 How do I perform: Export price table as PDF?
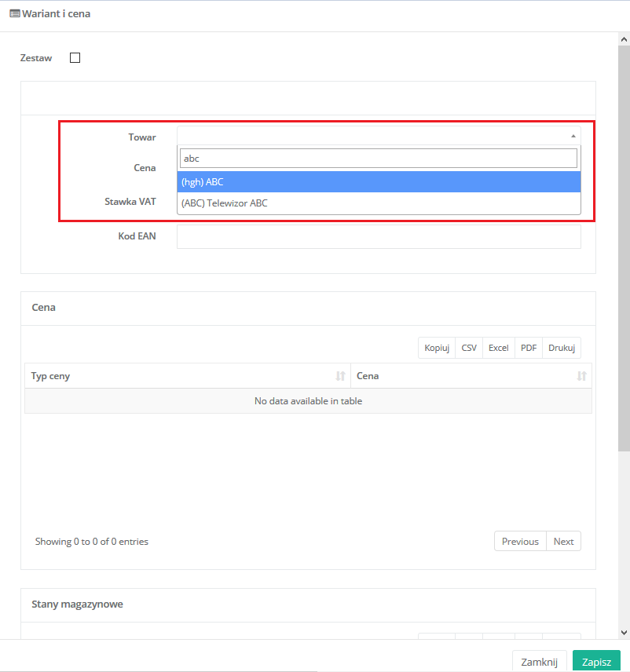(x=529, y=348)
